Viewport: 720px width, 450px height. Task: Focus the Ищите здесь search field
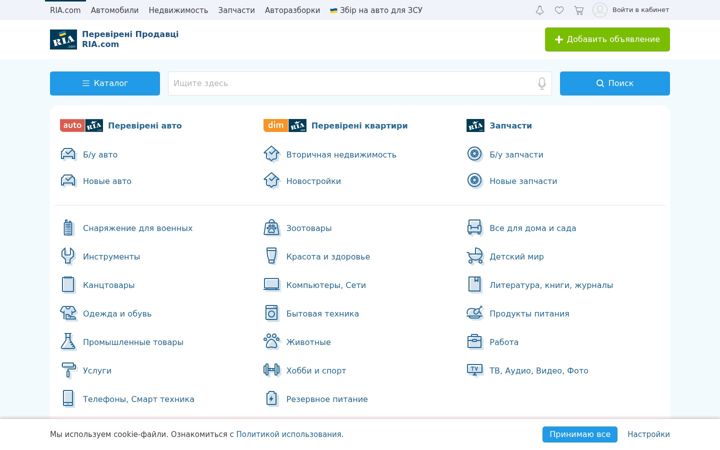pyautogui.click(x=360, y=84)
